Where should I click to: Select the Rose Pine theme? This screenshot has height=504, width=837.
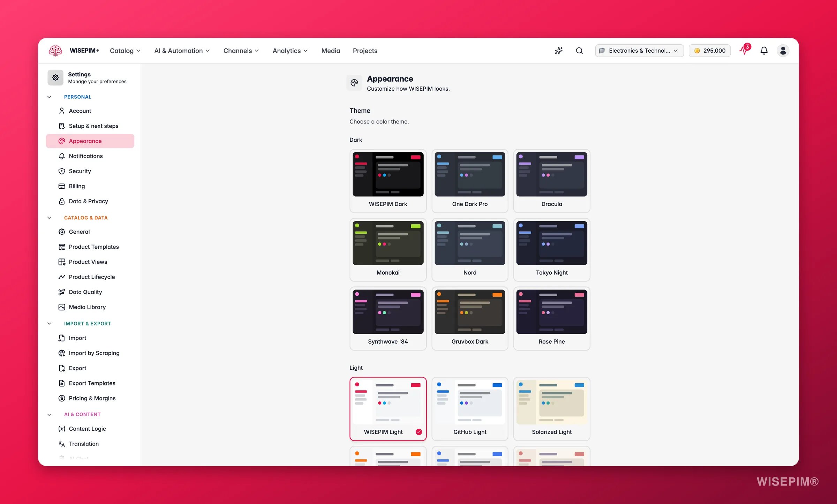click(552, 318)
